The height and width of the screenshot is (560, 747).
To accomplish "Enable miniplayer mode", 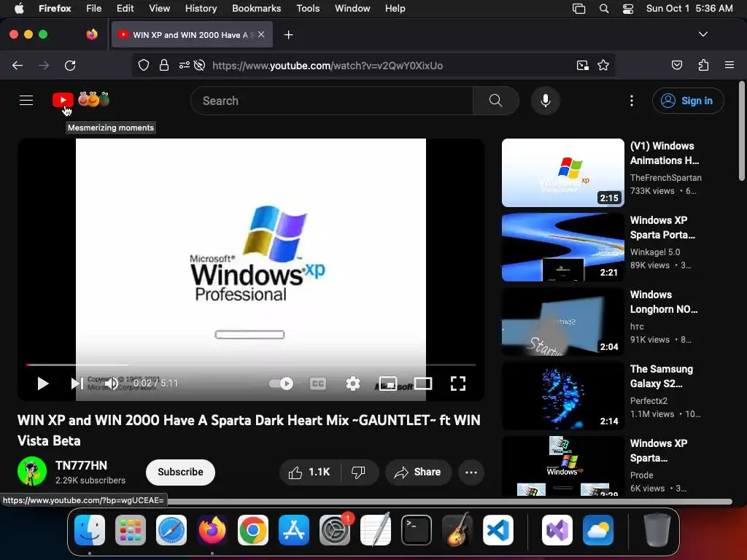I will point(388,384).
